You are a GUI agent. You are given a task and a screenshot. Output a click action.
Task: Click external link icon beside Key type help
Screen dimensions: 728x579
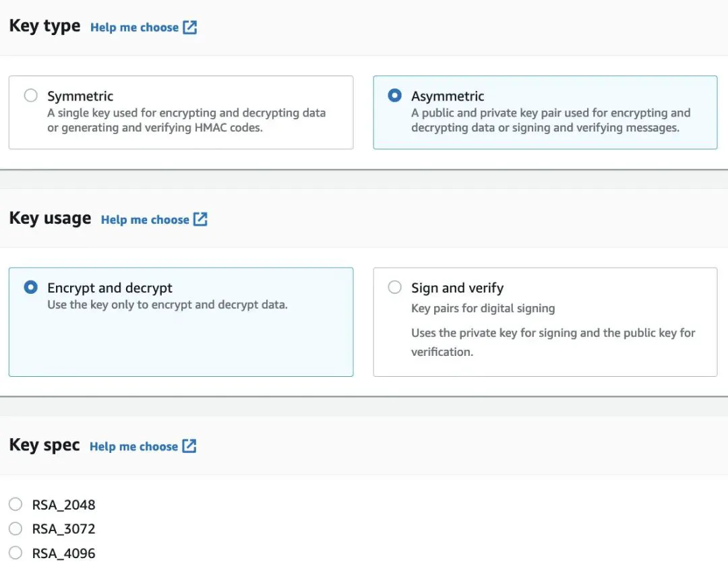tap(190, 28)
